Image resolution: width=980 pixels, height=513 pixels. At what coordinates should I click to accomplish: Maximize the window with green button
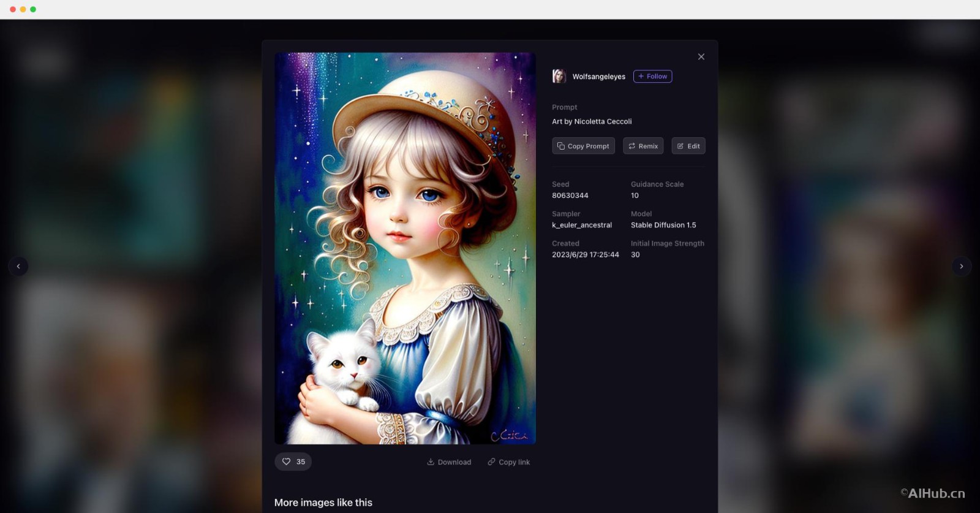(33, 9)
